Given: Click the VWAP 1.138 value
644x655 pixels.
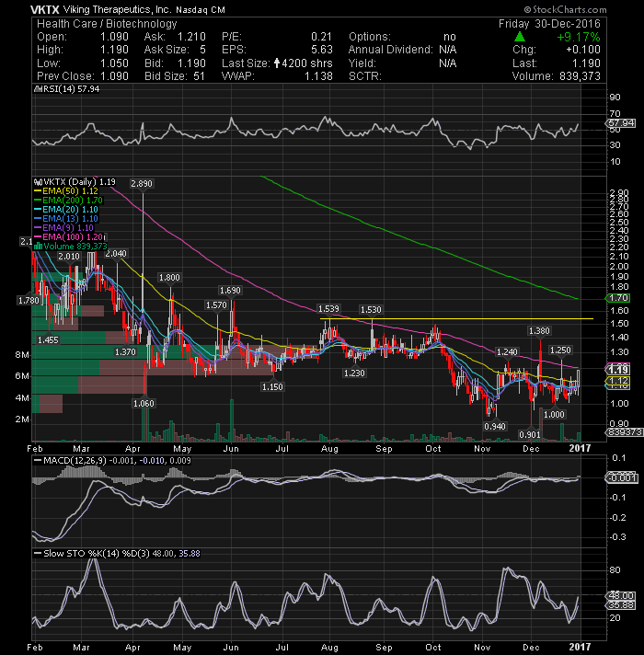Looking at the screenshot, I should tap(318, 76).
